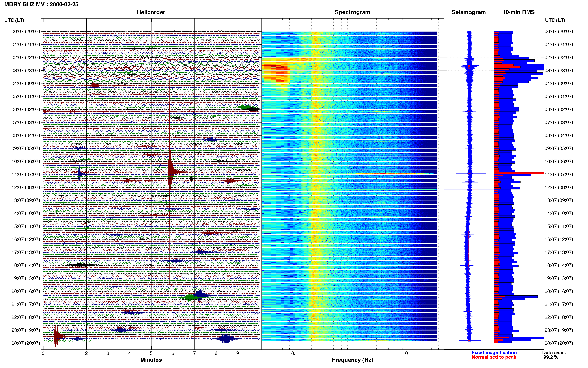Click the '10-min RMS' panel heading

pos(518,12)
